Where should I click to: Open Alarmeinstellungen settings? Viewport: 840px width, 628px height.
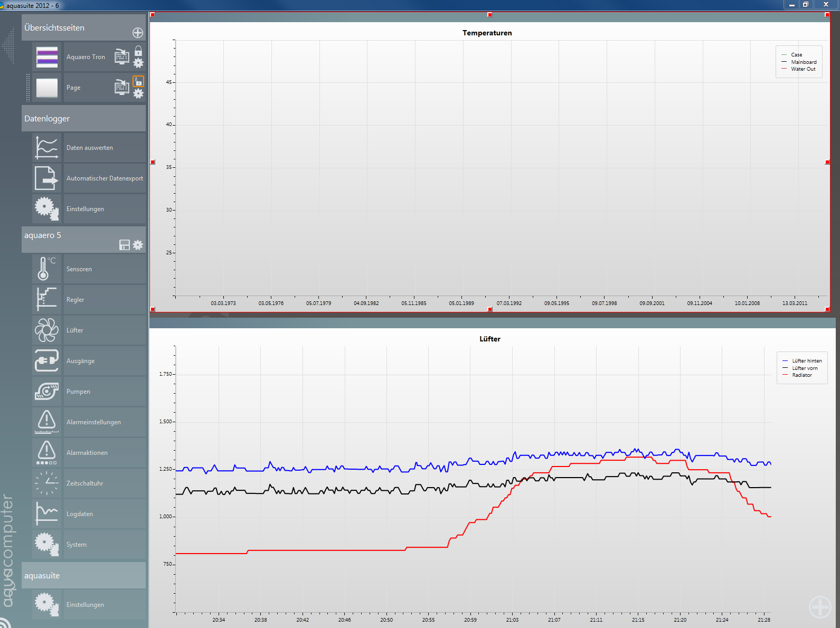click(x=93, y=422)
